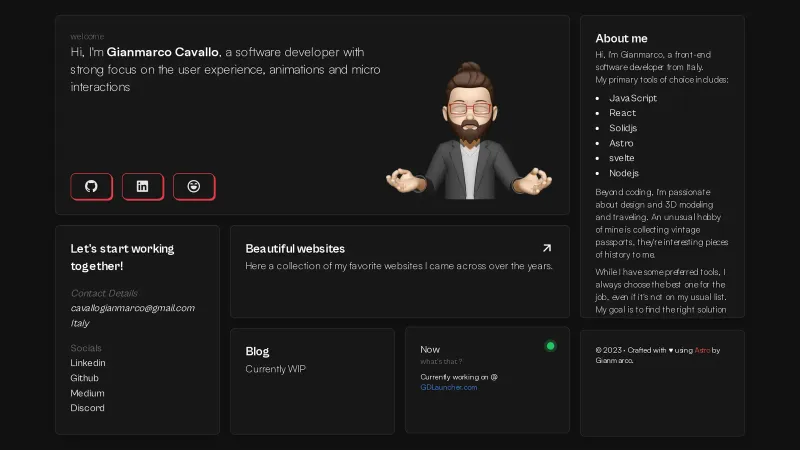Open the Discord social link
The width and height of the screenshot is (800, 450).
(87, 408)
